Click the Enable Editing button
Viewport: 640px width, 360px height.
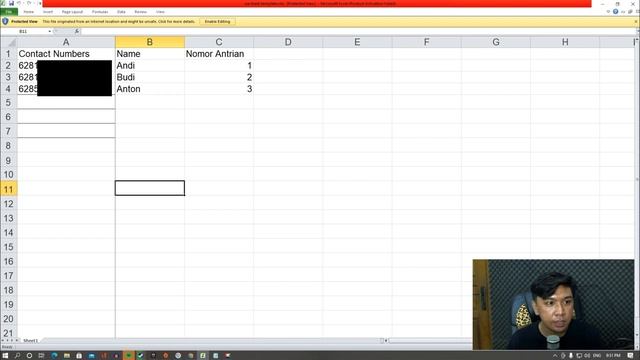coord(218,21)
